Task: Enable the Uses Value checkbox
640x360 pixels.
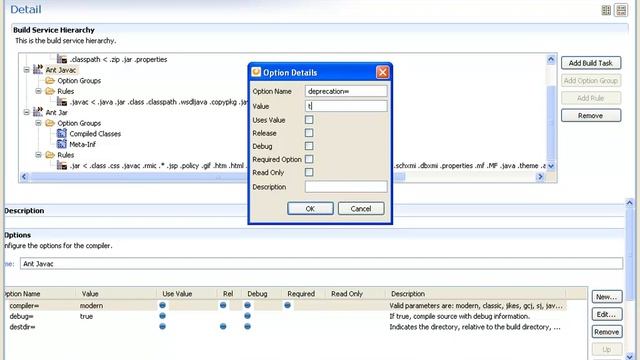Action: [309, 120]
